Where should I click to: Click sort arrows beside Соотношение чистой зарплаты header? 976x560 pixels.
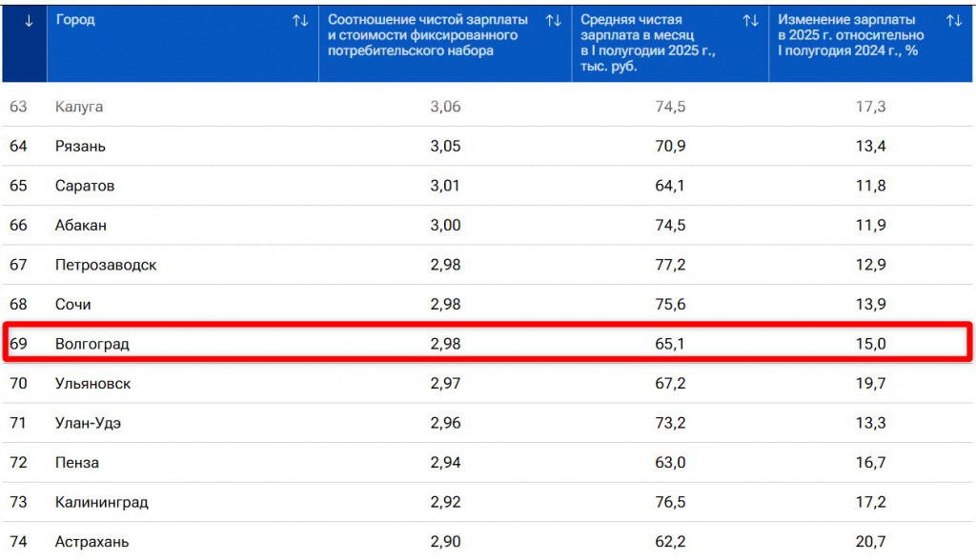(553, 21)
